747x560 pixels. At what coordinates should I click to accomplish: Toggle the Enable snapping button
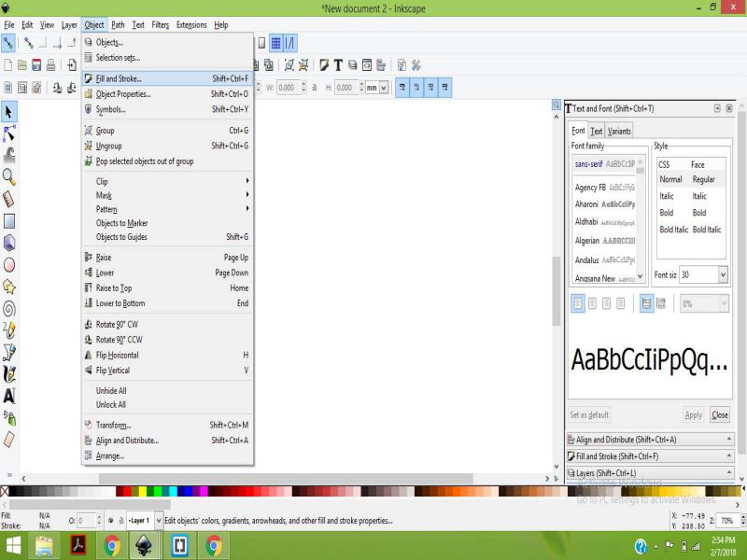[x=8, y=43]
